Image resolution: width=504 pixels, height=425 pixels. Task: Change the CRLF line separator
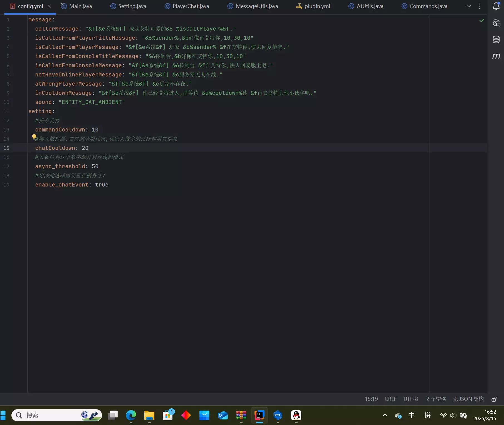coord(391,399)
